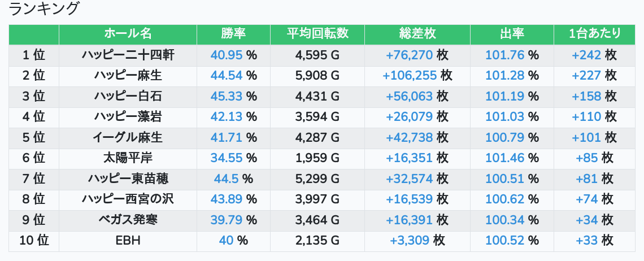The width and height of the screenshot is (644, 261).
Task: Open the +110 per-machine value link
Action: (586, 117)
